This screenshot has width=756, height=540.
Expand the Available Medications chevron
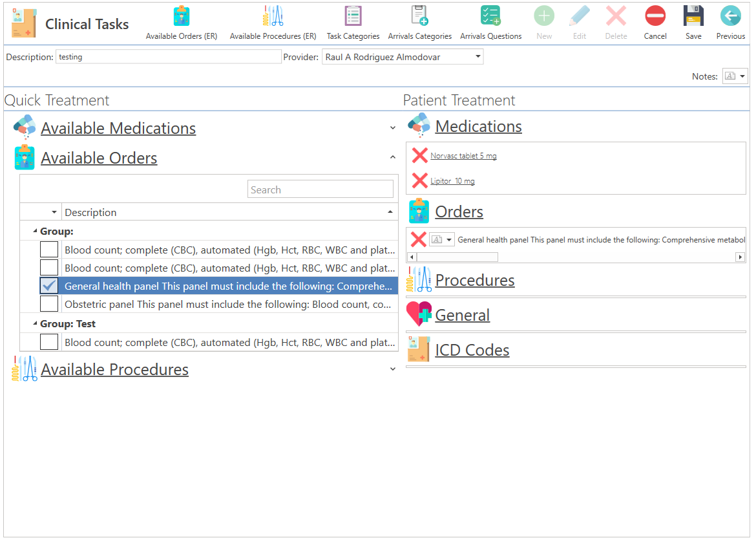coord(392,127)
